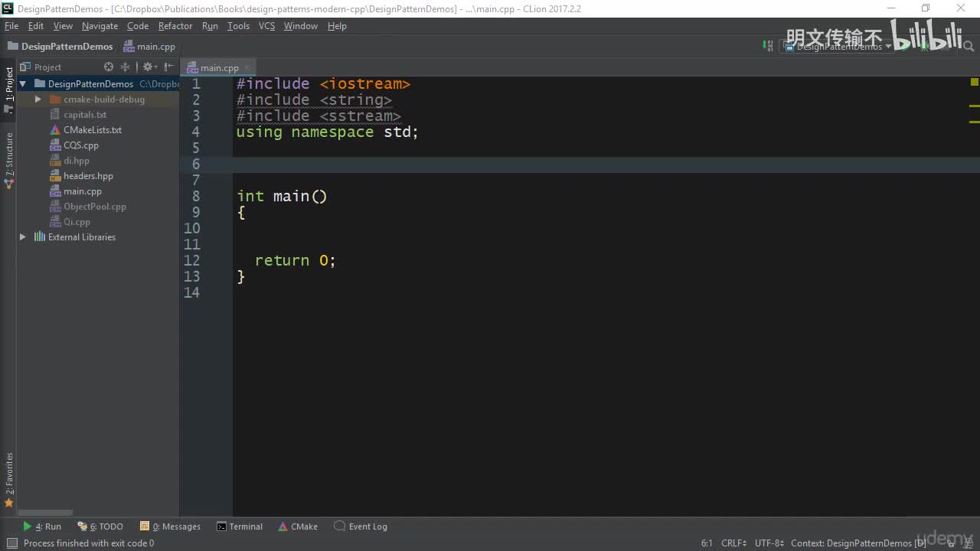Click the tool window quick-access icon in status bar corner
The height and width of the screenshot is (551, 980).
pos(11,543)
